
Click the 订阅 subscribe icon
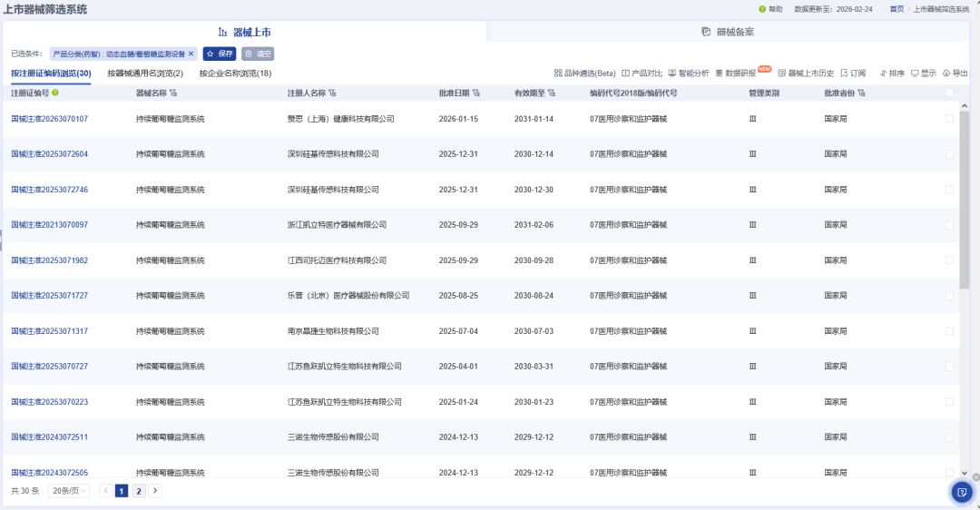point(845,74)
